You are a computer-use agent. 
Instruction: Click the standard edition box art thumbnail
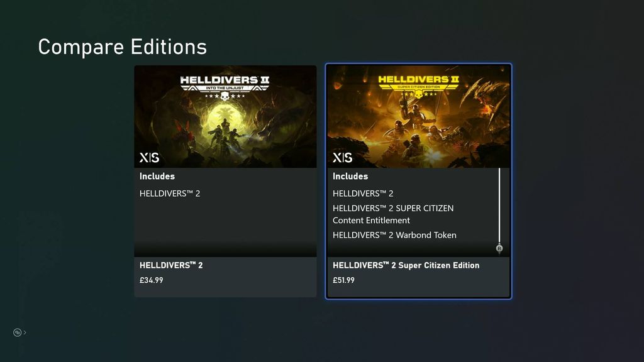click(225, 116)
